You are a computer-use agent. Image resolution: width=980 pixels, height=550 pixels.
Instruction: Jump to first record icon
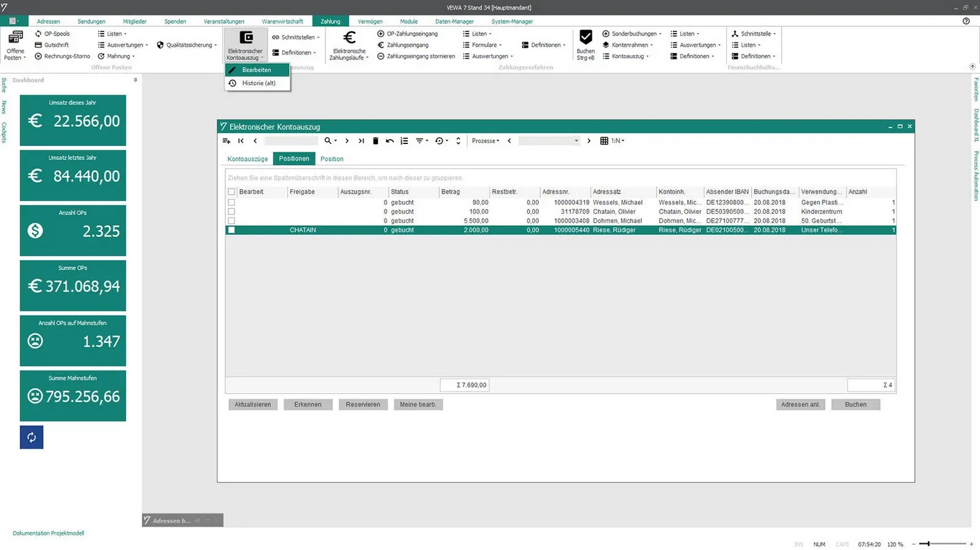tap(241, 141)
